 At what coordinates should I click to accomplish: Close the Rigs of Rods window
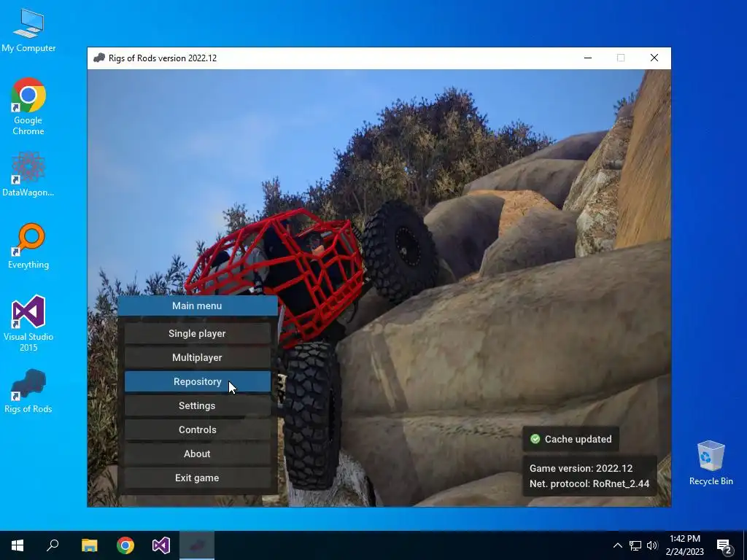coord(654,58)
